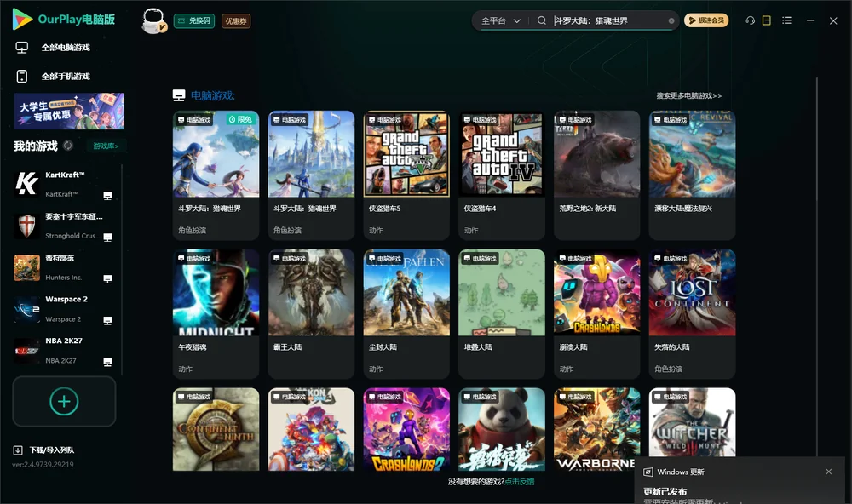Open the 漂移大陆:魔法复兴 card
The height and width of the screenshot is (504, 852).
click(x=692, y=175)
